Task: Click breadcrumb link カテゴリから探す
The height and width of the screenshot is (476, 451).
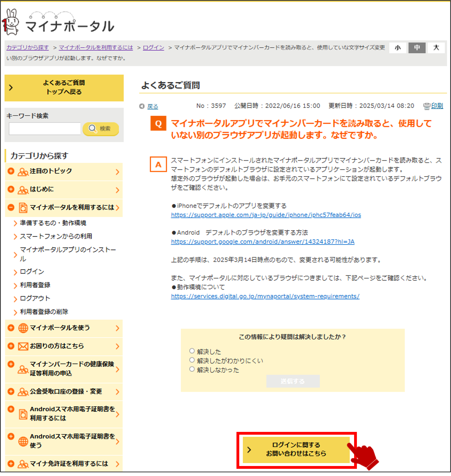Action: coord(27,48)
